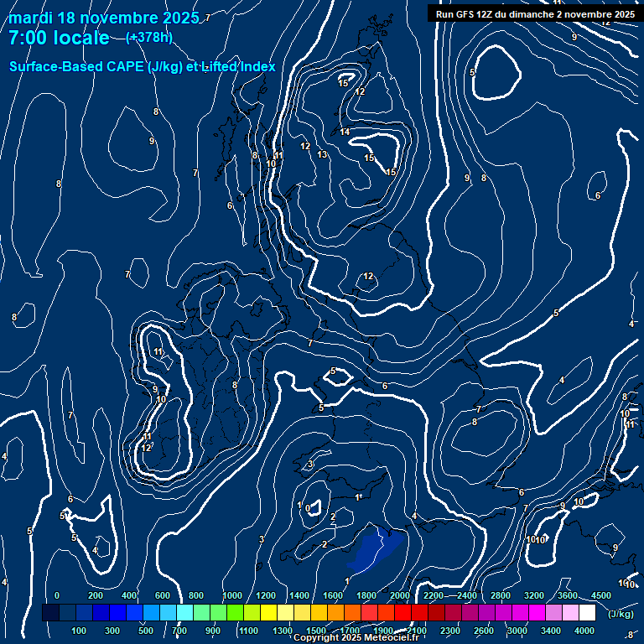
Task: Click the '500' legend scale value
Action: coord(146,631)
